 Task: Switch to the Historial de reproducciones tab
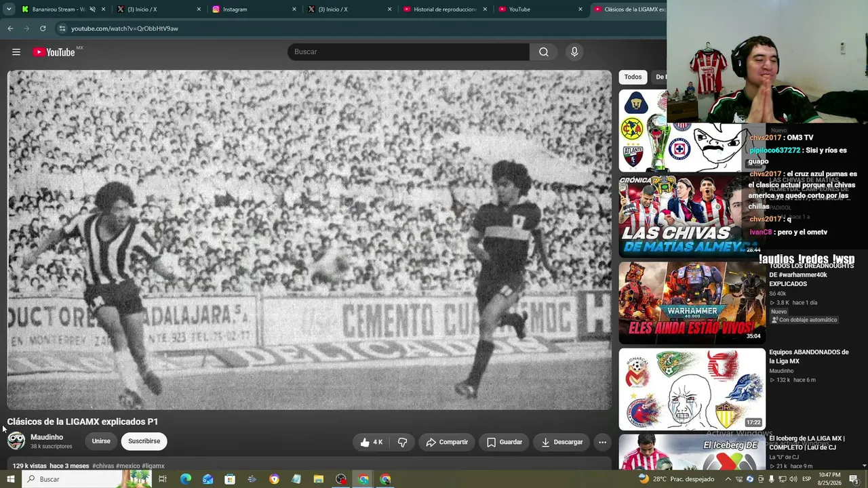(445, 9)
